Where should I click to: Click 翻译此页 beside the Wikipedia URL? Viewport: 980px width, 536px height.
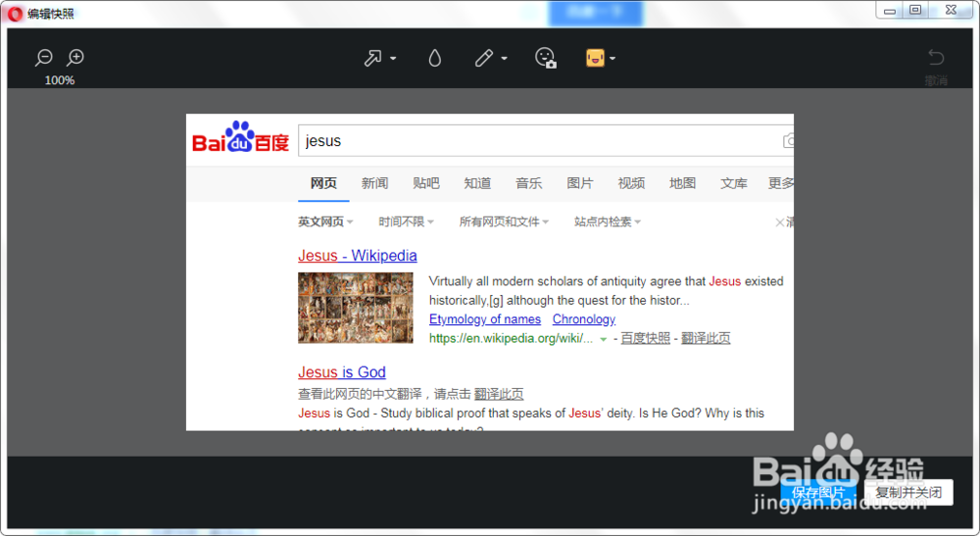pos(706,339)
